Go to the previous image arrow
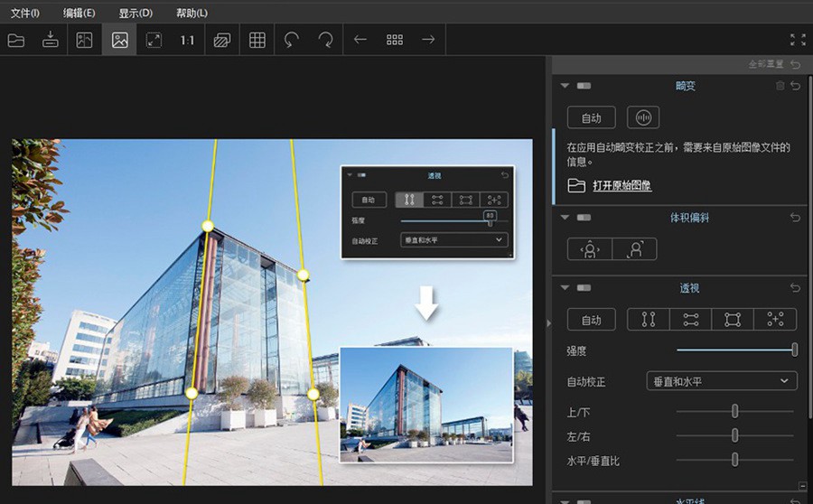 click(360, 40)
